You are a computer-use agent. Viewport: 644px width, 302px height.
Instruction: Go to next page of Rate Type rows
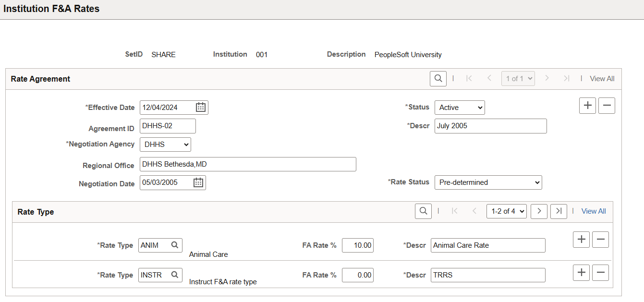(539, 211)
